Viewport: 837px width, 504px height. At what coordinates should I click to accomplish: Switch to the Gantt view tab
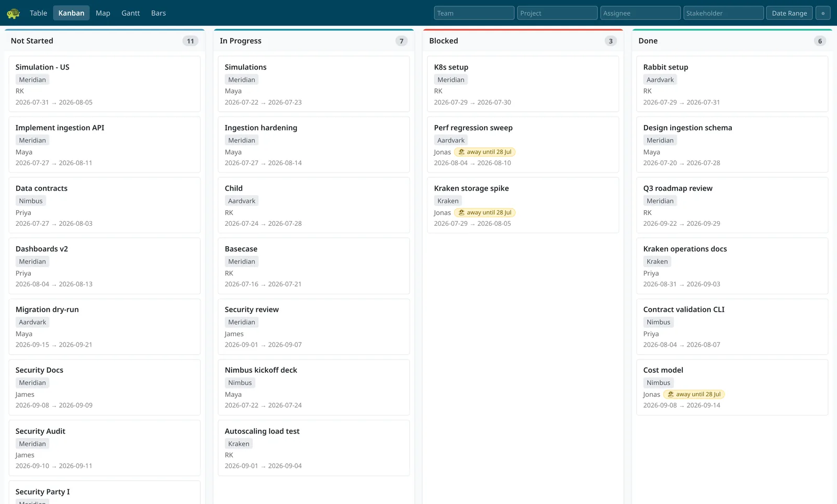131,13
